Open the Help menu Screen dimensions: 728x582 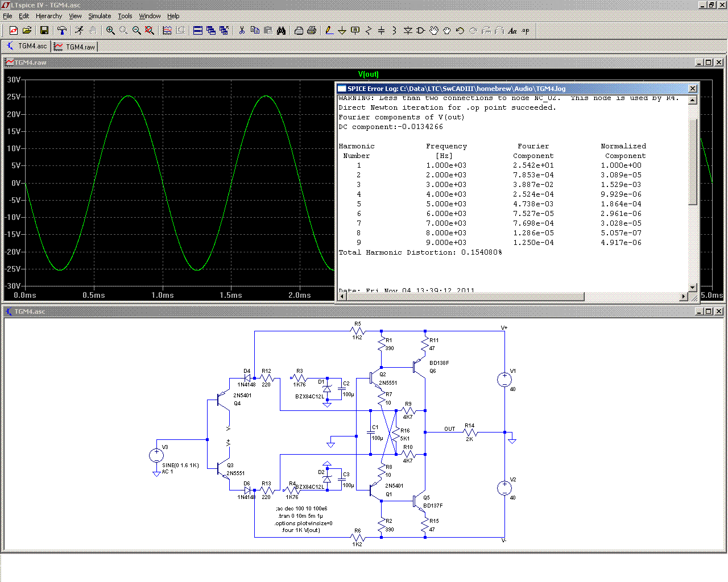tap(173, 16)
